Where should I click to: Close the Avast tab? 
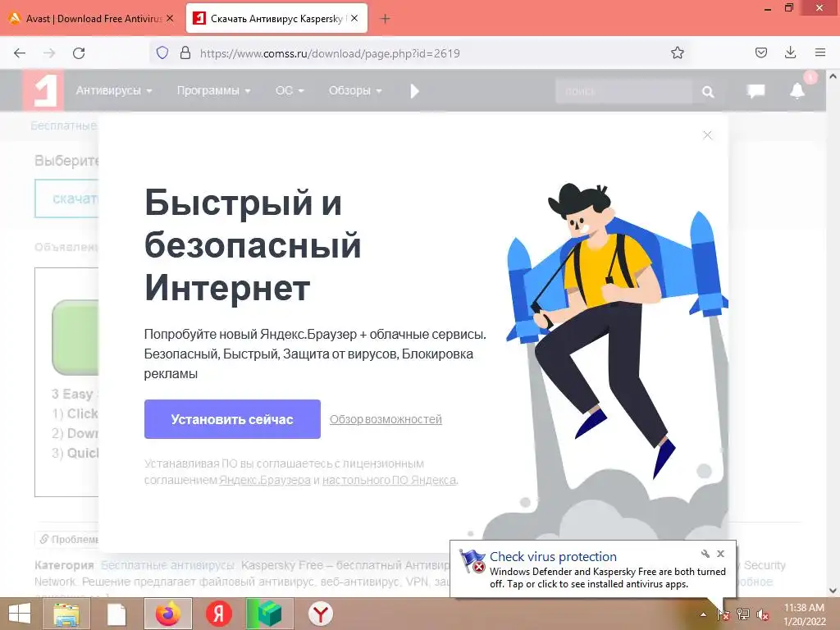[x=170, y=18]
